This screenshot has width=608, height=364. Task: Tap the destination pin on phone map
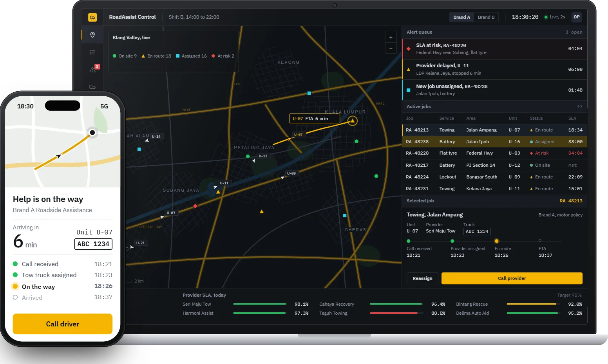[x=92, y=133]
